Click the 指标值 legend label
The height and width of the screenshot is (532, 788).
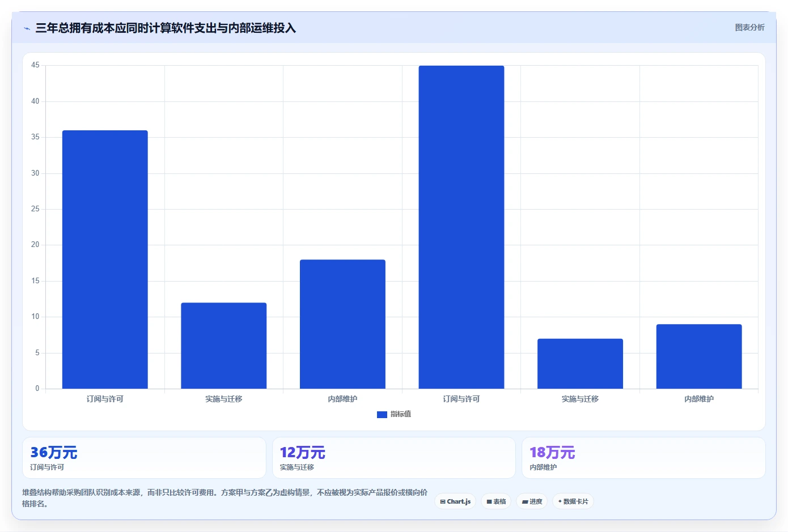pos(401,415)
